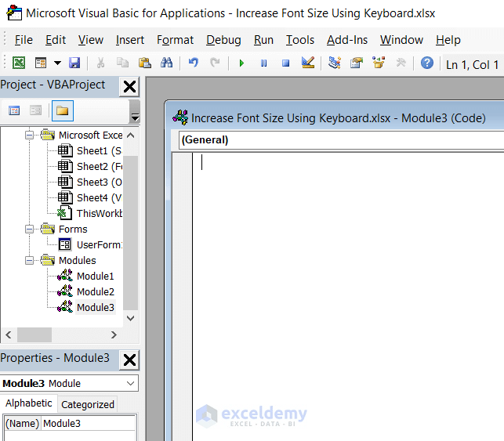Open the Help menu
Image resolution: width=504 pixels, height=441 pixels.
[x=448, y=40]
